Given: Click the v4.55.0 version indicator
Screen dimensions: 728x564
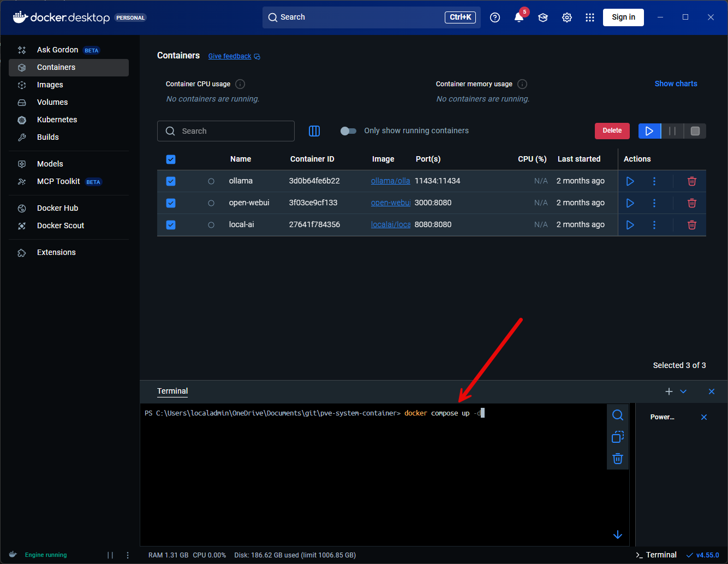Looking at the screenshot, I should [703, 555].
